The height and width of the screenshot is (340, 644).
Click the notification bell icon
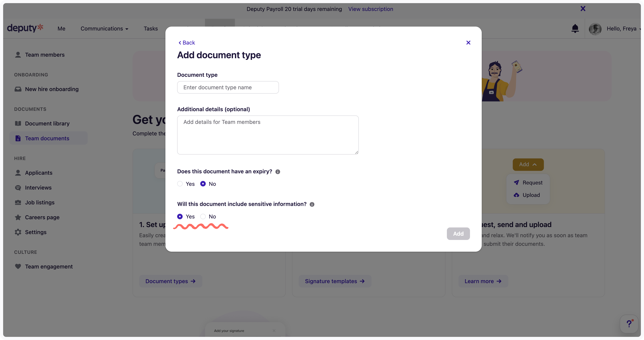click(x=575, y=29)
